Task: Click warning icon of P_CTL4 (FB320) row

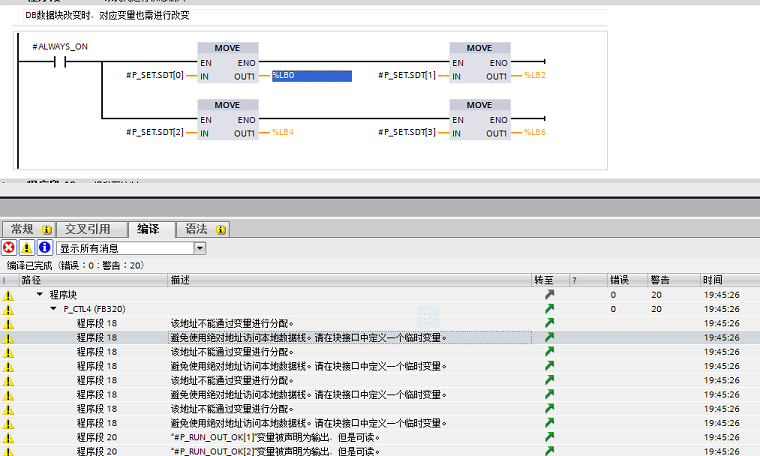Action: click(x=8, y=309)
